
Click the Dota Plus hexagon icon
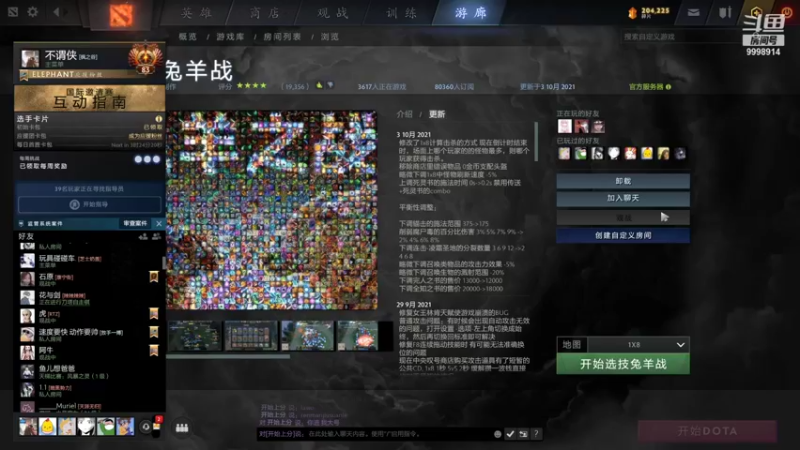point(756,12)
